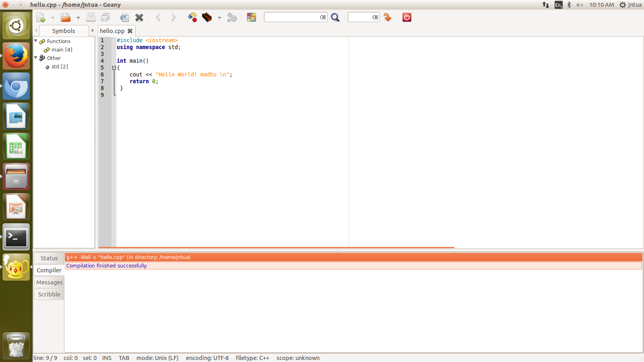Screen dimensions: 644x362
Task: Reload the current file from disk
Action: click(125, 17)
